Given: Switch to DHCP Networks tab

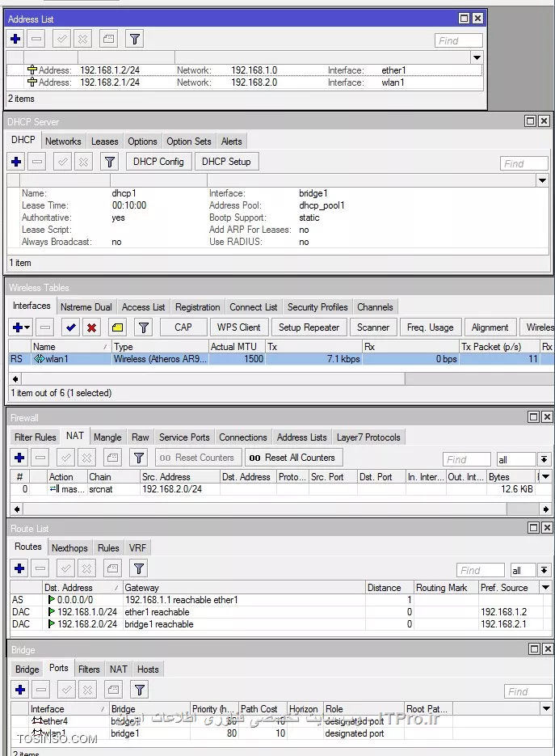Looking at the screenshot, I should click(x=63, y=141).
